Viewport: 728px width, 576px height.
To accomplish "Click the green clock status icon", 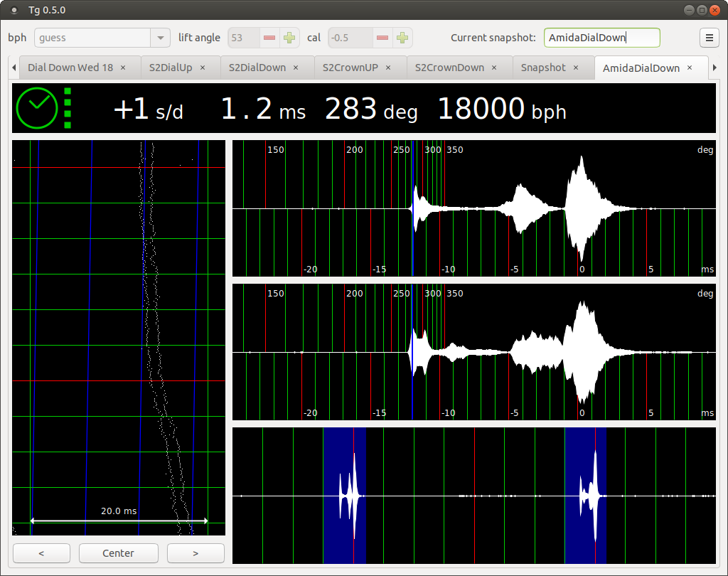I will pyautogui.click(x=37, y=108).
